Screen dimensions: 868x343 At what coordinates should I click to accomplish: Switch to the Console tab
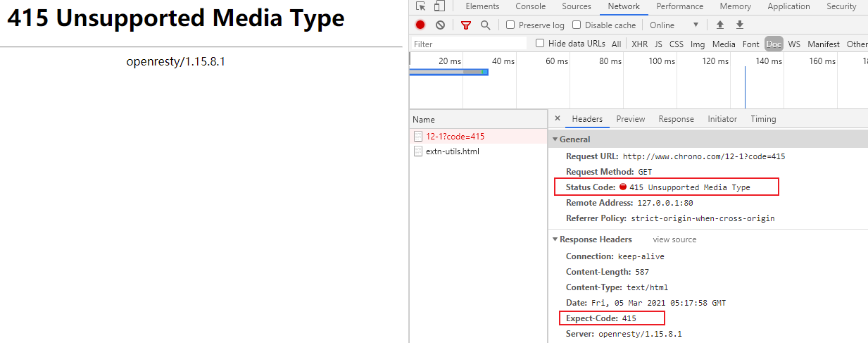530,6
